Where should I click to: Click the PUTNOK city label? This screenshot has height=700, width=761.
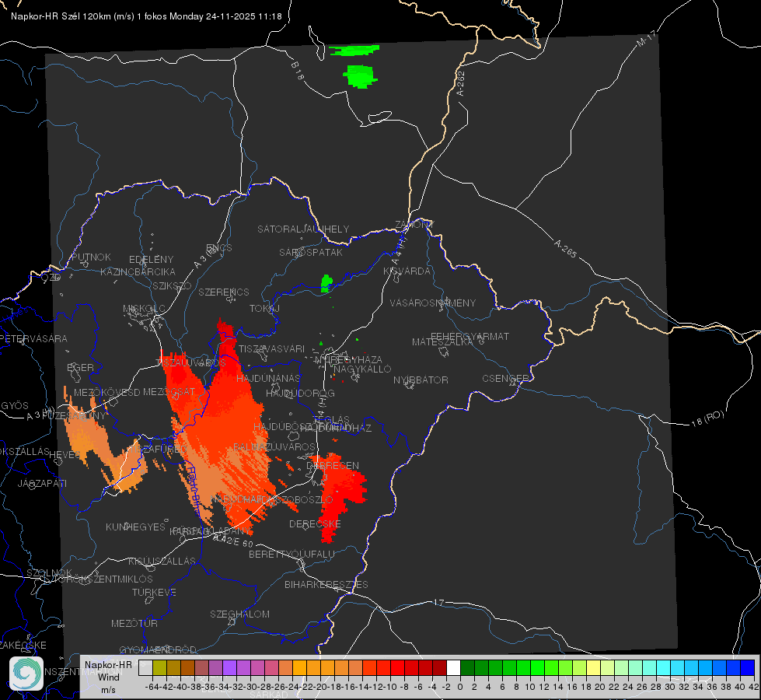tap(91, 257)
